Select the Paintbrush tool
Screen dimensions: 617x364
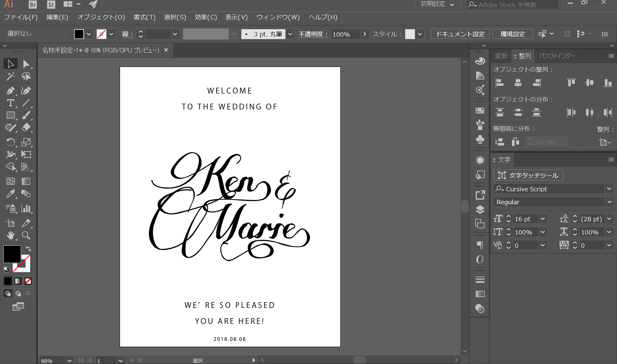26,115
